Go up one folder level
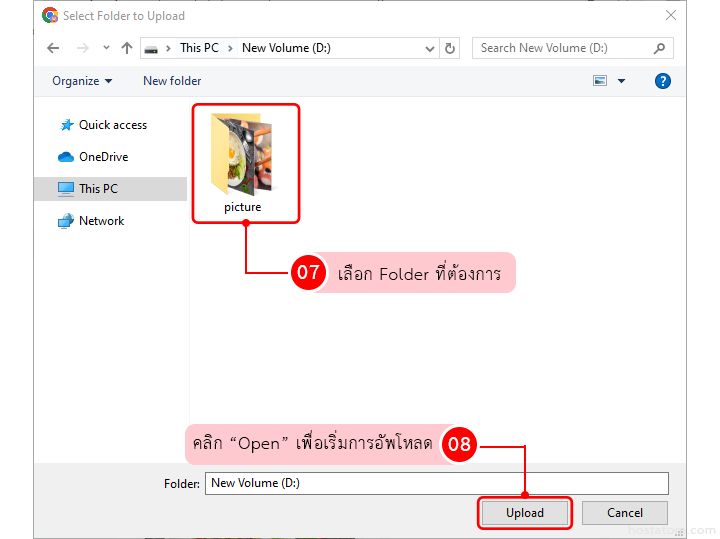 coord(127,48)
